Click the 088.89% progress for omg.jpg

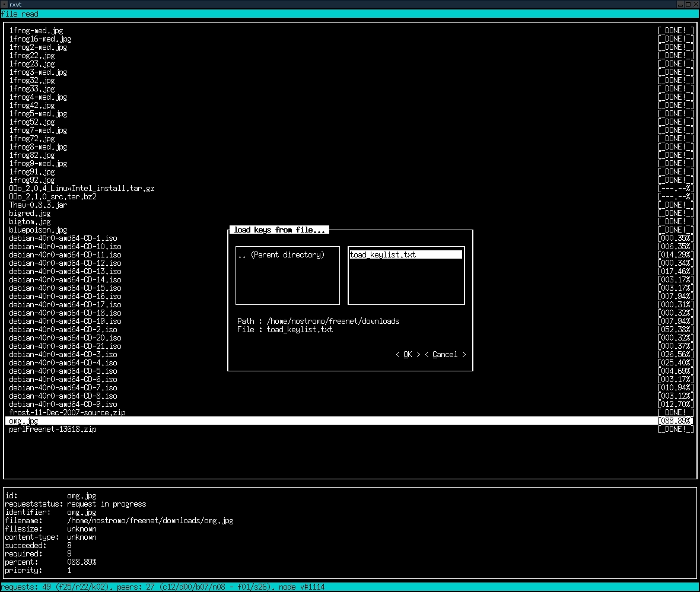(x=675, y=421)
